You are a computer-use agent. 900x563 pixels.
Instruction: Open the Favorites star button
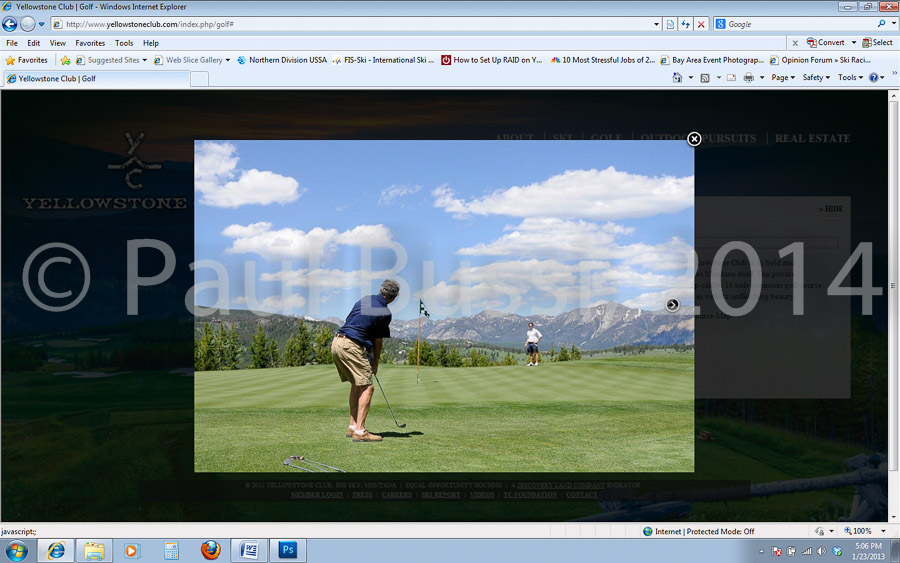point(26,60)
